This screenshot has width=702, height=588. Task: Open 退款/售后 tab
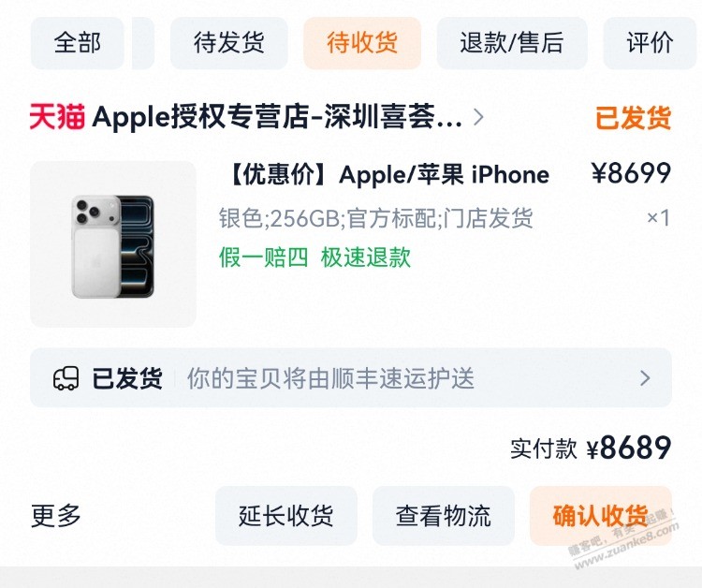coord(512,43)
